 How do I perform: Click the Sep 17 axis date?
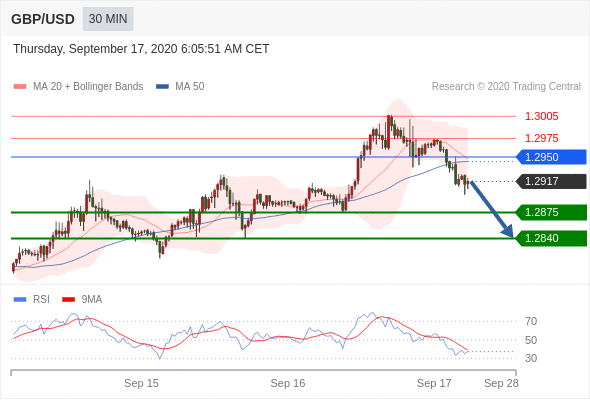[434, 383]
